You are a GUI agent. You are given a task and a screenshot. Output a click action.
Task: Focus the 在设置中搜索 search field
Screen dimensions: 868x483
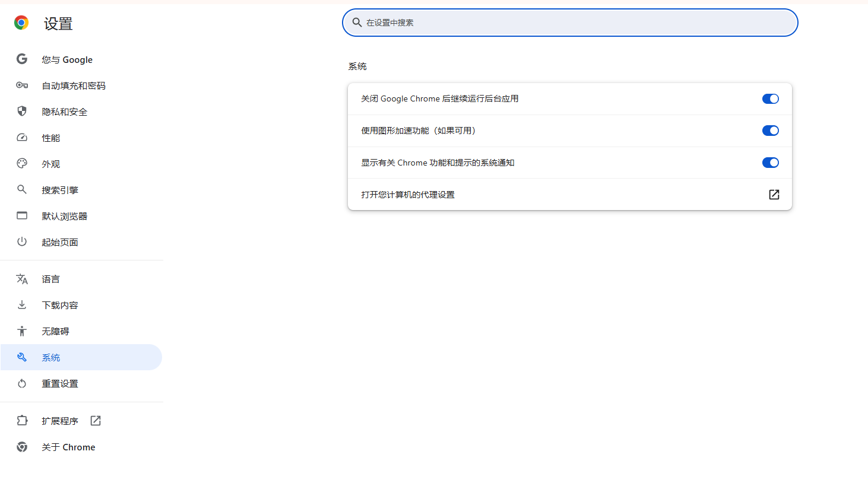(570, 23)
